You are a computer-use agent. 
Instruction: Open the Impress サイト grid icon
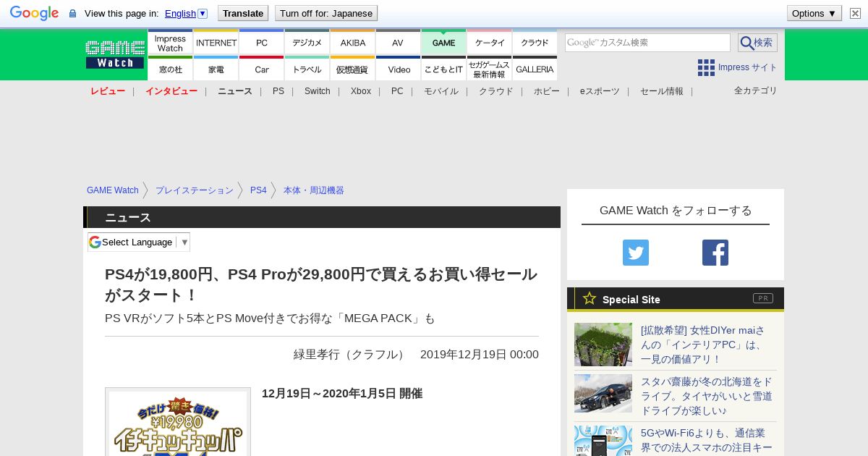[x=706, y=67]
